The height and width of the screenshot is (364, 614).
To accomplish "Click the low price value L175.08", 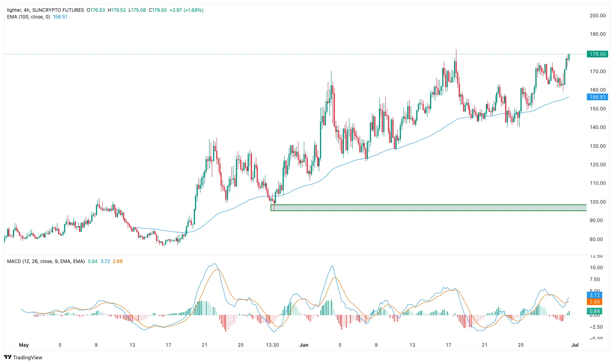I will 137,10.
